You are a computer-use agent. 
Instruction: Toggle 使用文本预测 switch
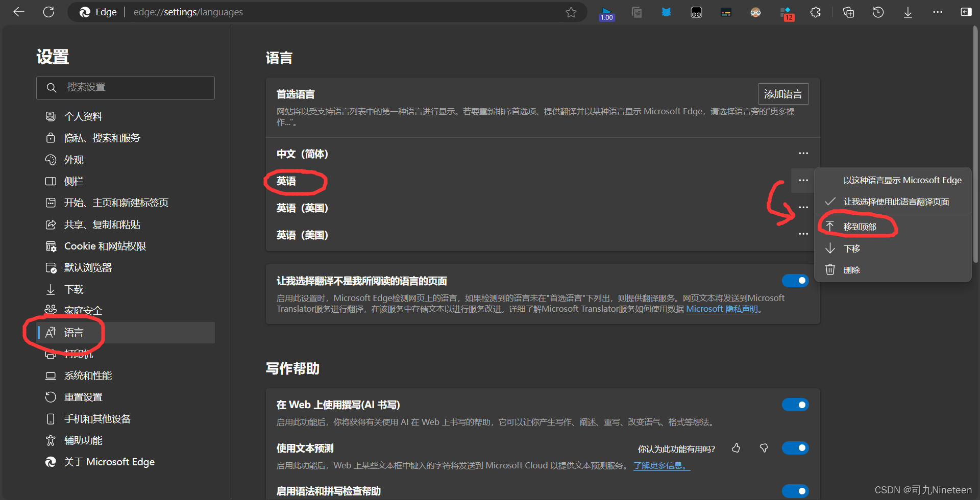tap(795, 448)
